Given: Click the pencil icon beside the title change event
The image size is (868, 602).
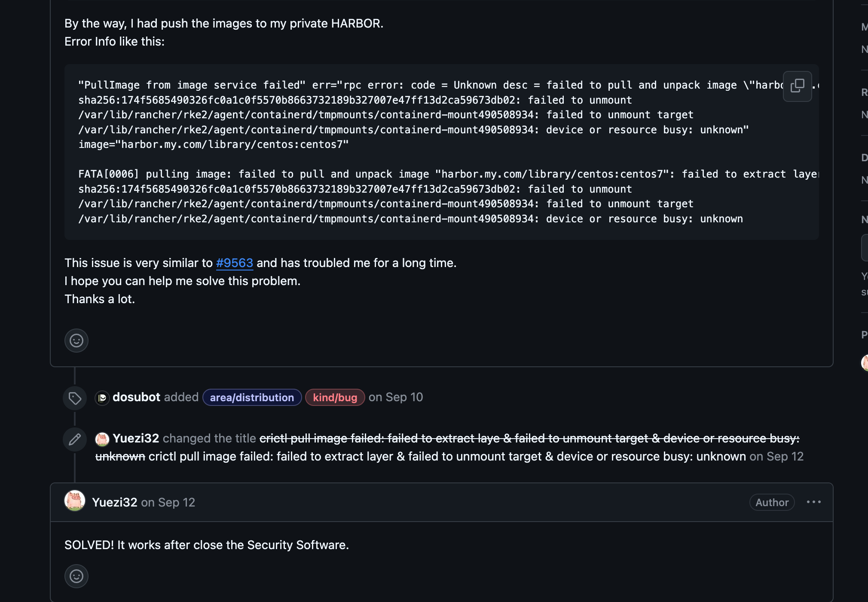Looking at the screenshot, I should click(75, 439).
